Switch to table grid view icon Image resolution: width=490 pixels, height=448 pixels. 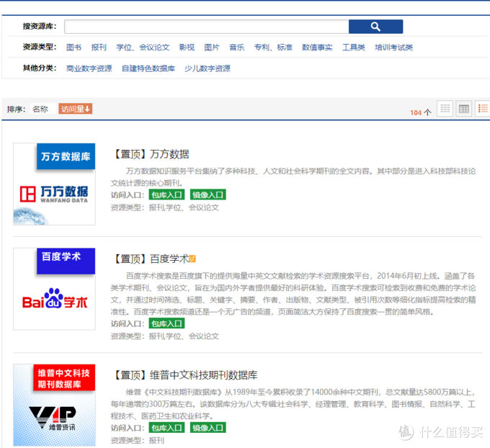pos(464,109)
